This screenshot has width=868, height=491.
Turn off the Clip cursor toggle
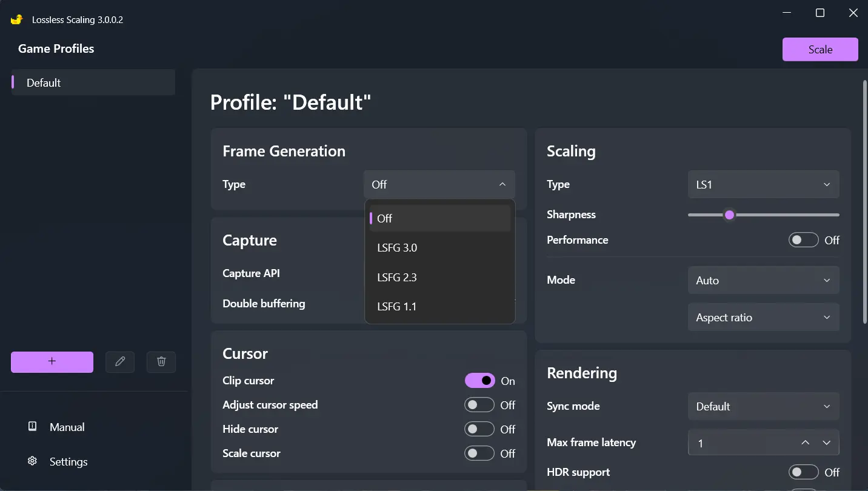click(x=479, y=381)
